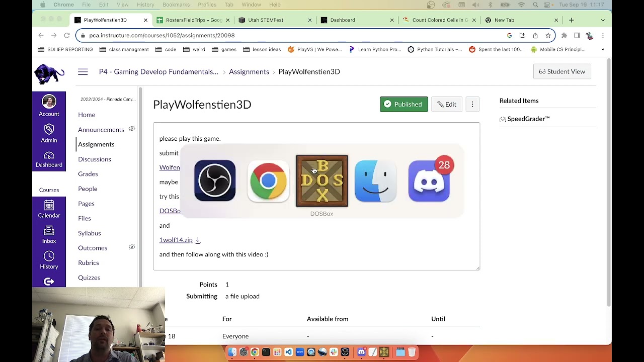Viewport: 644px width, 362px height.
Task: Open the Rubrics course link
Action: coord(89,263)
